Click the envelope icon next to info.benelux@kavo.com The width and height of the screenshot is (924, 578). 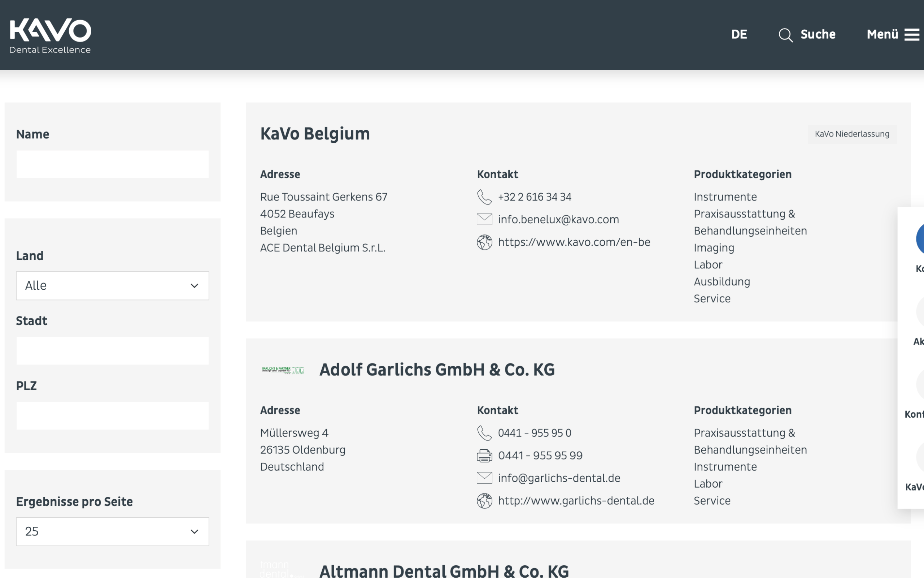pos(484,219)
